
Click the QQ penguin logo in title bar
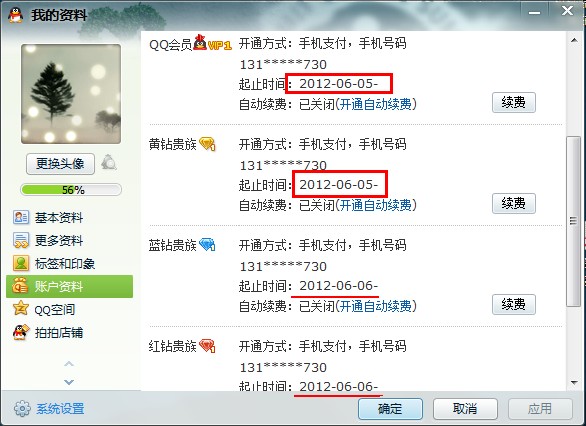click(x=16, y=15)
